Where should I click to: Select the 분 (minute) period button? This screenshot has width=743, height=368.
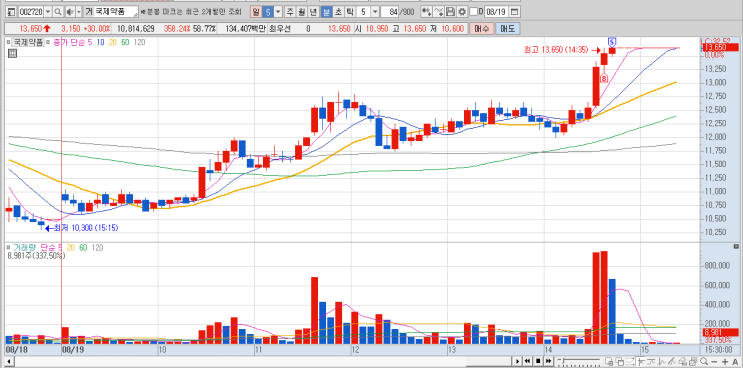(326, 12)
